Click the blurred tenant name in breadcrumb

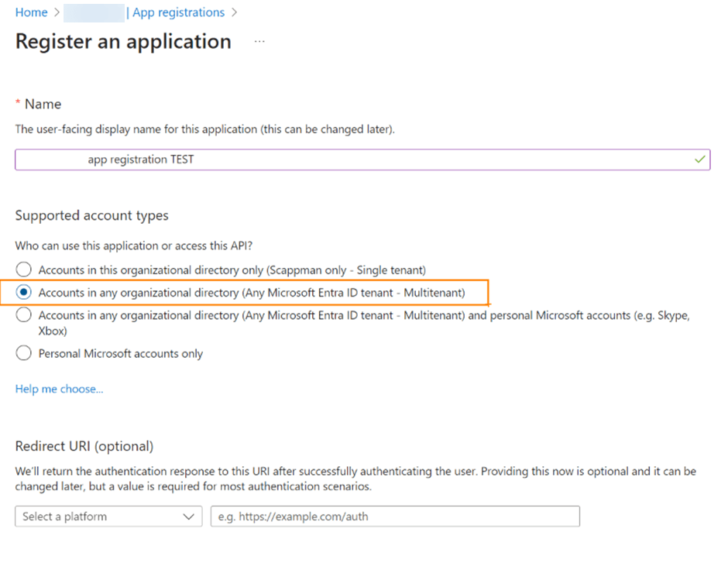[x=94, y=12]
